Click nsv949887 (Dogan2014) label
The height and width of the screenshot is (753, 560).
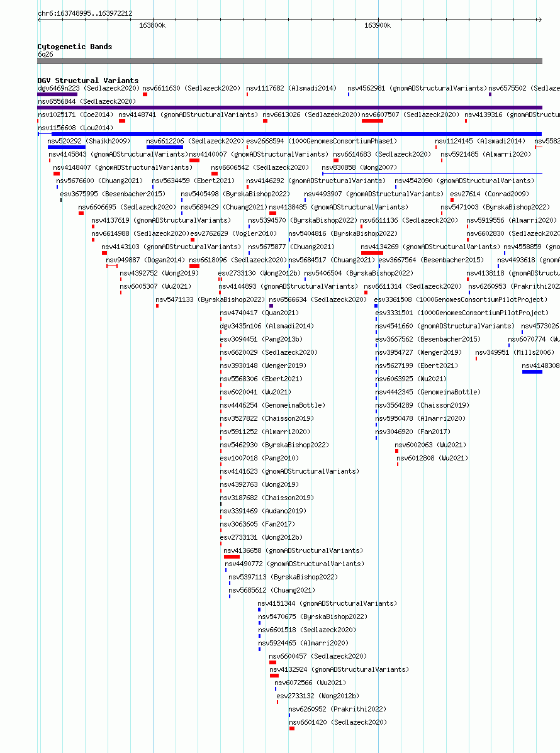tap(145, 260)
